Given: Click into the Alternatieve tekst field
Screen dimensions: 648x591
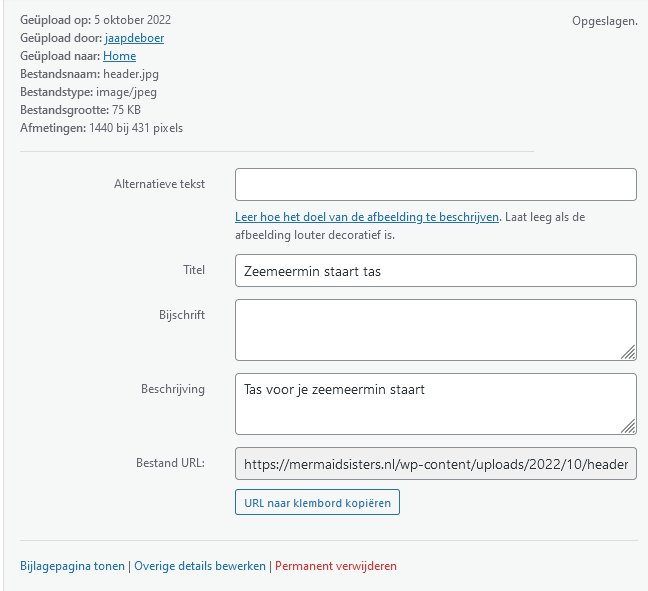Looking at the screenshot, I should pos(436,184).
